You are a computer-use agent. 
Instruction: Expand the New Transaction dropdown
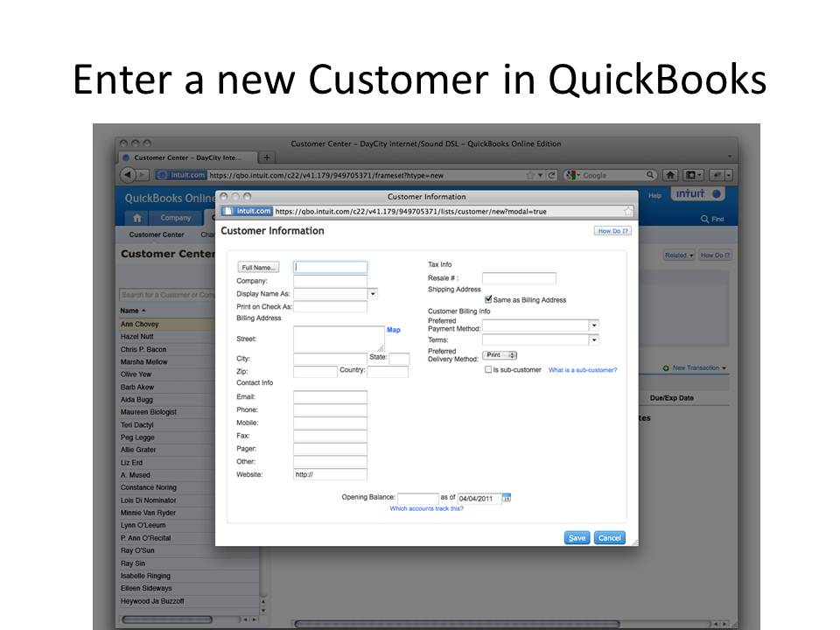click(x=724, y=368)
